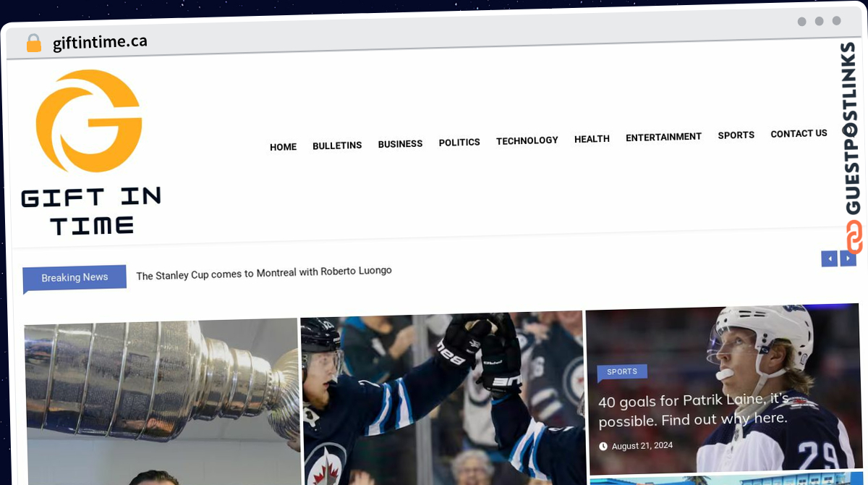
Task: Open the Stanley Cup trophy photo article
Action: [x=162, y=402]
